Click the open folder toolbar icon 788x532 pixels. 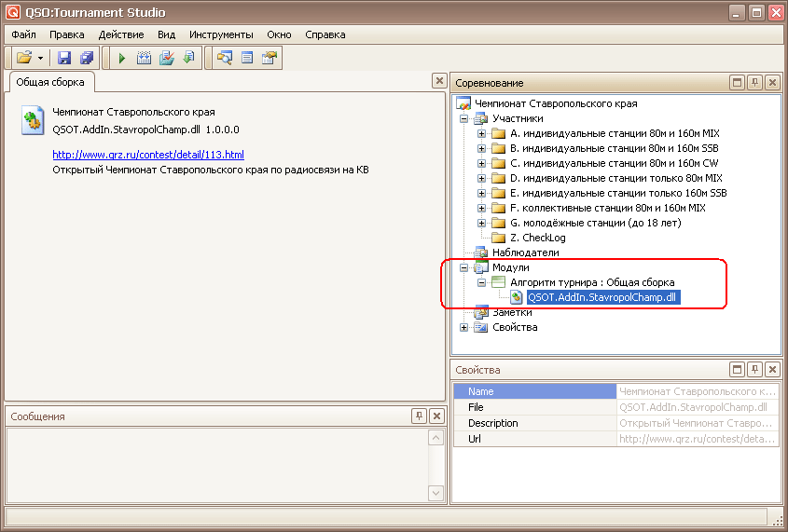[x=24, y=58]
